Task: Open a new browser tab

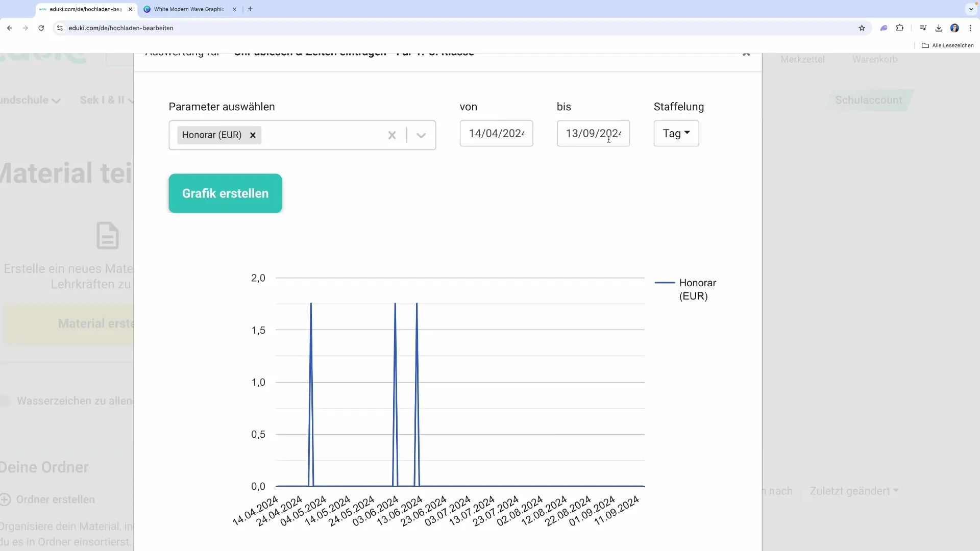Action: 250,9
